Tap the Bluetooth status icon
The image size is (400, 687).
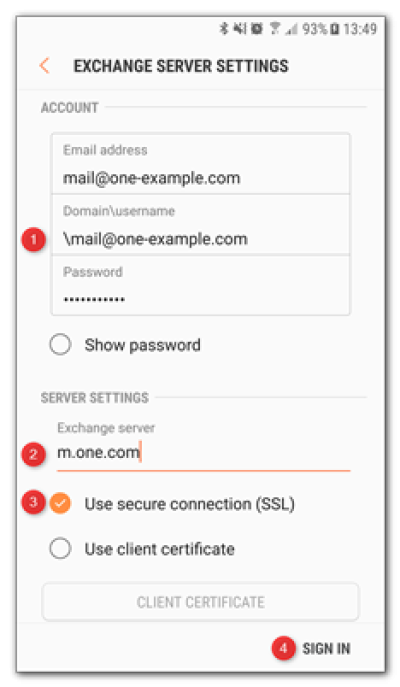coord(224,29)
